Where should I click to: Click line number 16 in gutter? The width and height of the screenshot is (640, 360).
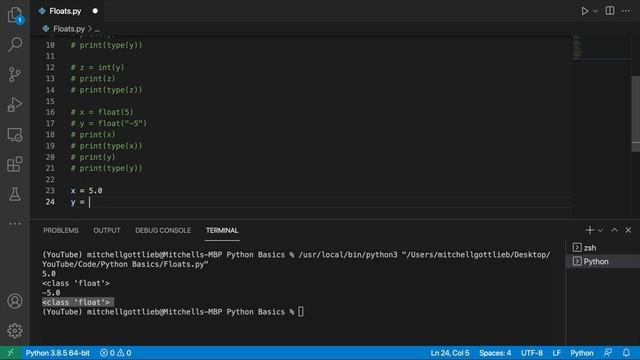(50, 112)
